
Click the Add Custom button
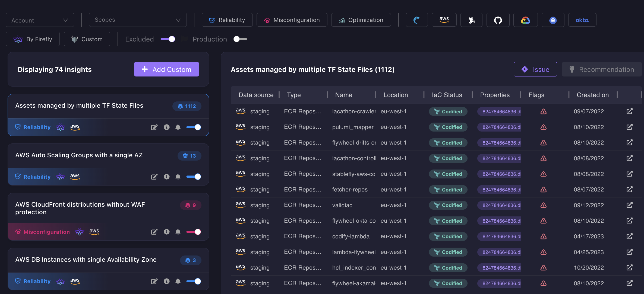[x=166, y=69]
